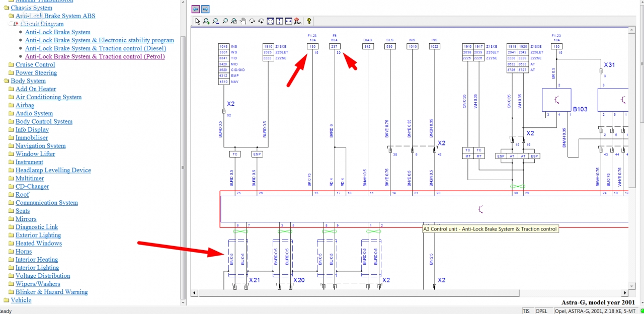644x314 pixels.
Task: Go forward with the right arrow button
Action: [205, 9]
